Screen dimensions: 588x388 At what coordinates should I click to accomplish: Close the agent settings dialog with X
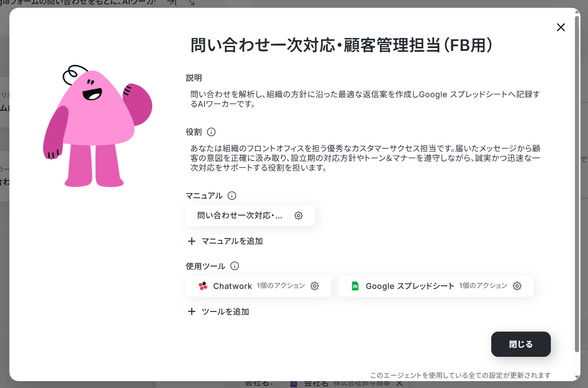coord(560,28)
